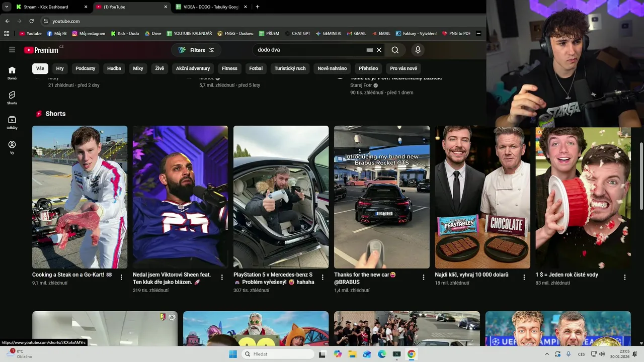Select the Akční adventury chip

tap(193, 68)
